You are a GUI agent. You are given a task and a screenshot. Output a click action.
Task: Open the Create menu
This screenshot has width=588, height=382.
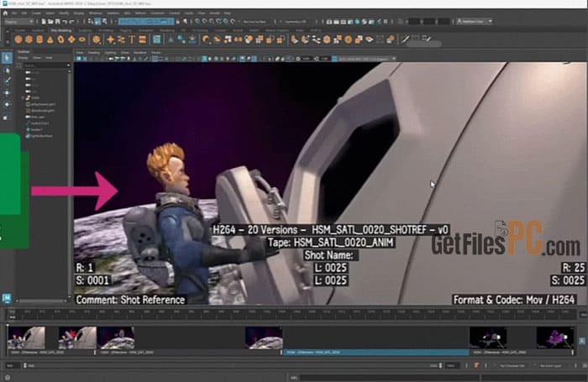(36, 13)
